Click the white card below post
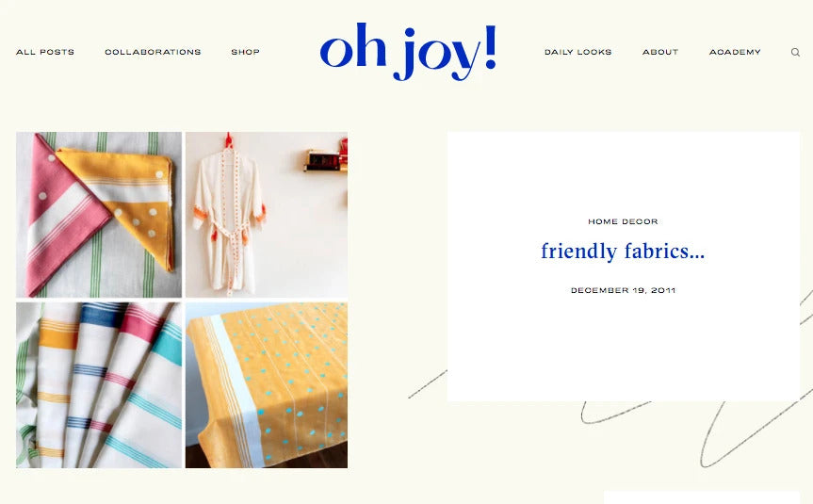The width and height of the screenshot is (813, 504). (702, 497)
